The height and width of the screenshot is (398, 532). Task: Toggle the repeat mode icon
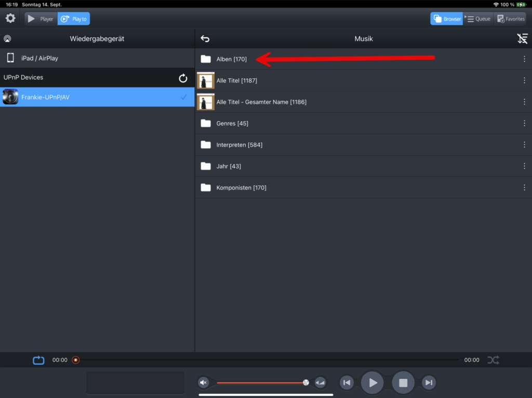[39, 360]
